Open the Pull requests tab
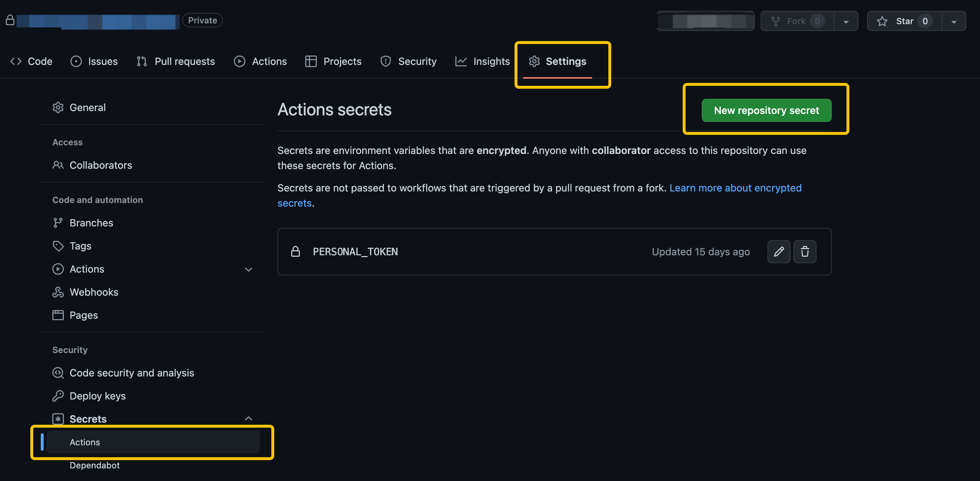This screenshot has height=481, width=980. pos(184,61)
